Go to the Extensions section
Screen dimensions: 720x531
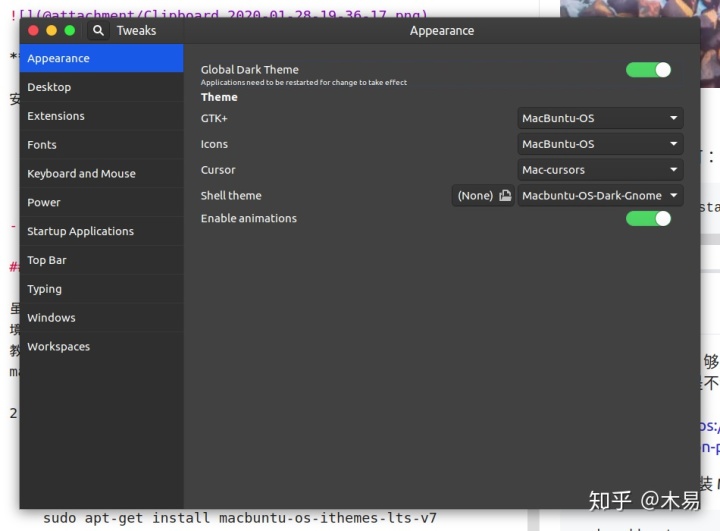tap(101, 116)
